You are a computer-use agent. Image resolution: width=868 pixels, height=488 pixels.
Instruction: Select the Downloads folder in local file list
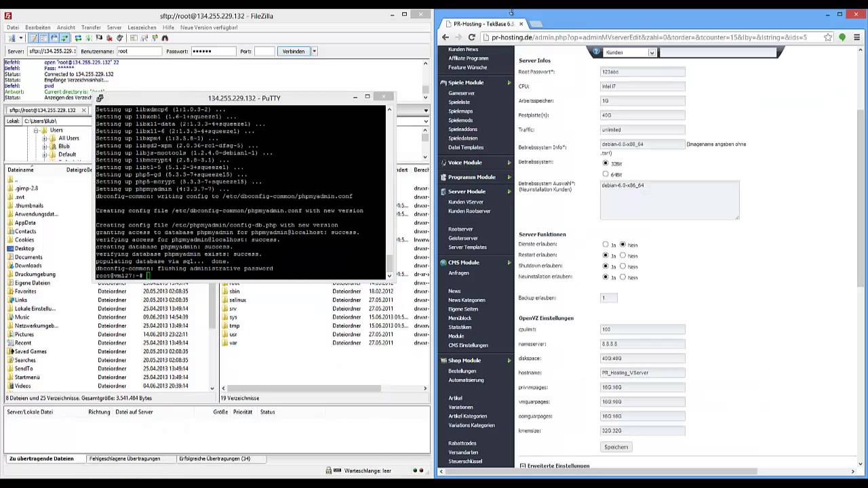[x=28, y=266]
